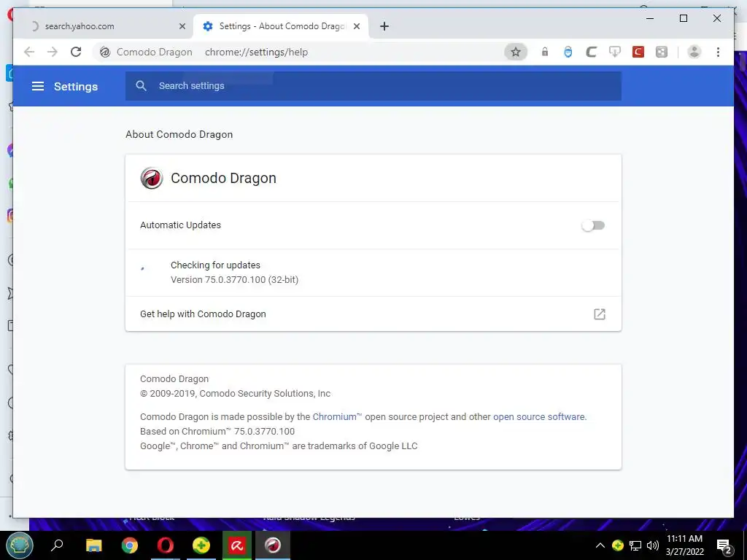Click the gray square extension icon
Viewport: 747px width, 560px height.
point(661,52)
